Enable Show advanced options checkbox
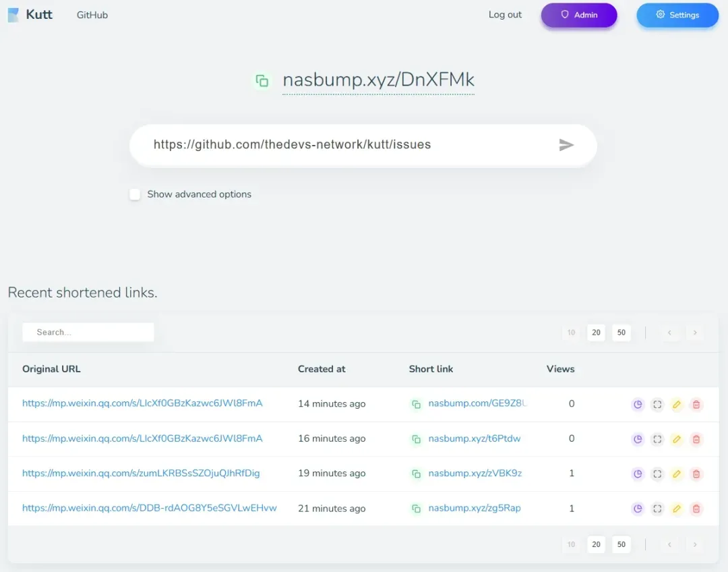Viewport: 728px width, 572px height. tap(135, 194)
